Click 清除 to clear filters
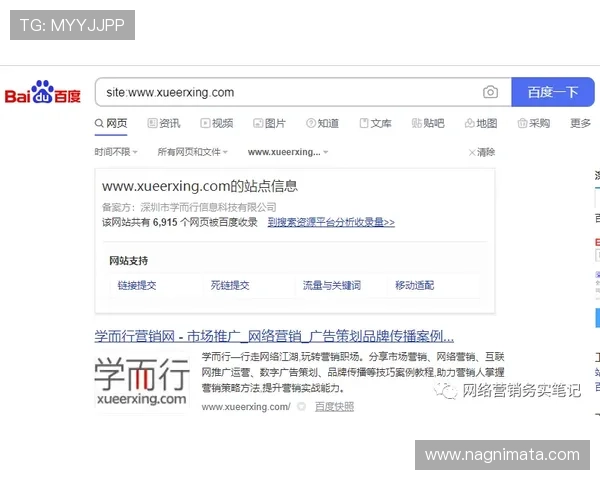The image size is (600, 480). (x=482, y=152)
